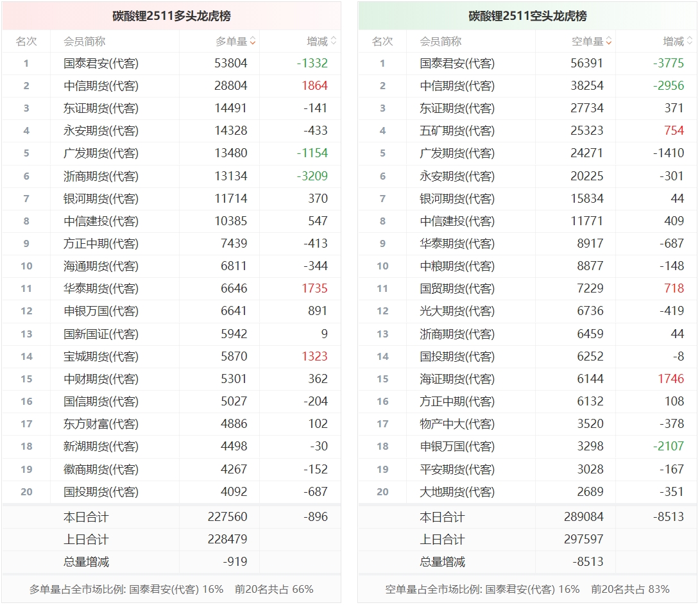Select 国投期货(代客) in long table
Screen dimensions: 700x605
tap(101, 491)
